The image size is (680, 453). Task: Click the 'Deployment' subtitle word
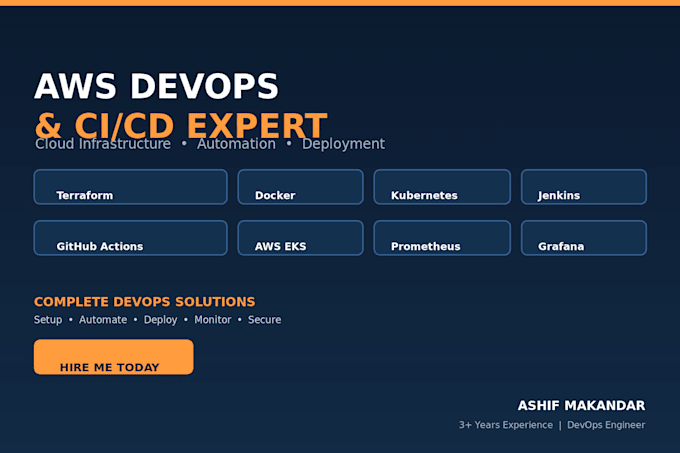343,144
